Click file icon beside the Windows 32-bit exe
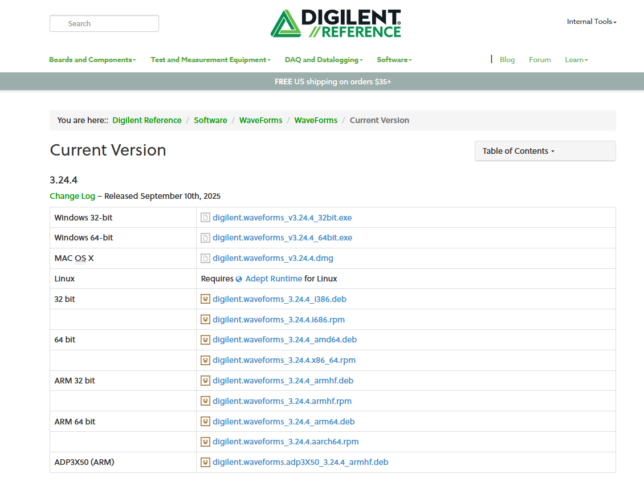This screenshot has width=644, height=482. [205, 217]
